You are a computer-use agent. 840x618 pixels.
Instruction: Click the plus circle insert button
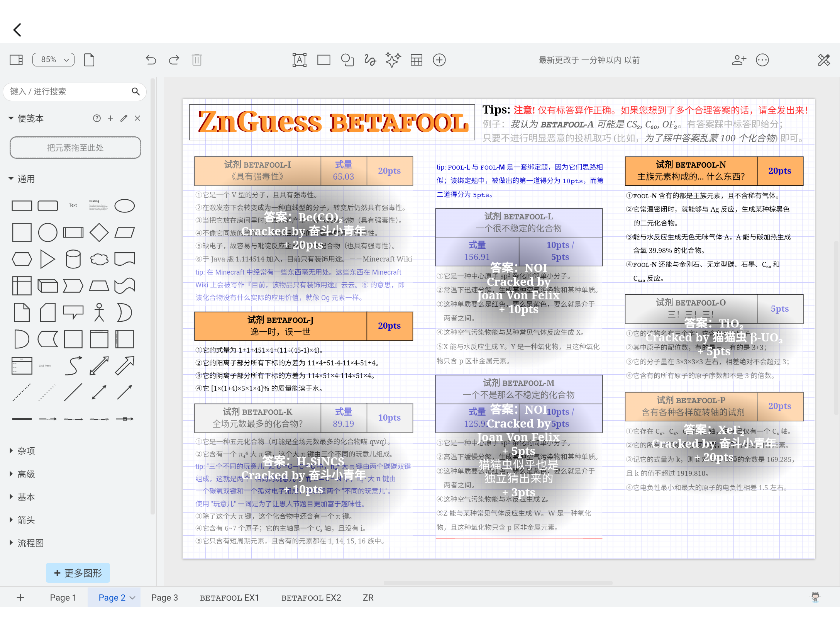pos(439,60)
